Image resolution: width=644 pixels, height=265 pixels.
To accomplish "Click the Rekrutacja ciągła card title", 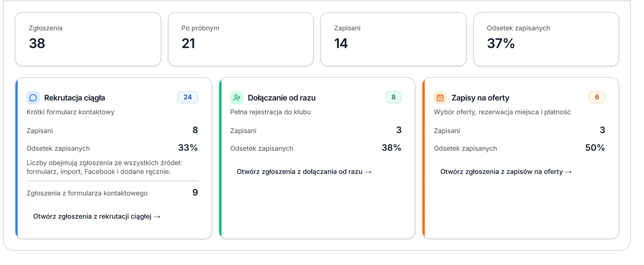I will click(x=75, y=98).
